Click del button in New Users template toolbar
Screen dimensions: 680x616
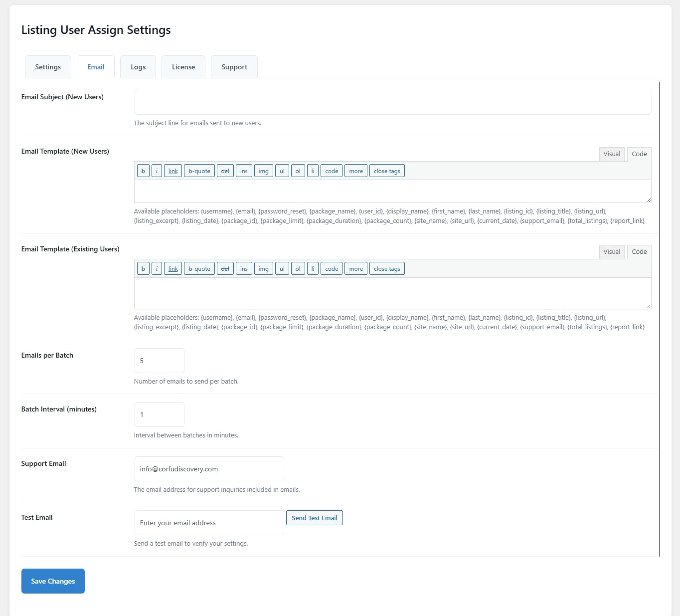pyautogui.click(x=225, y=171)
